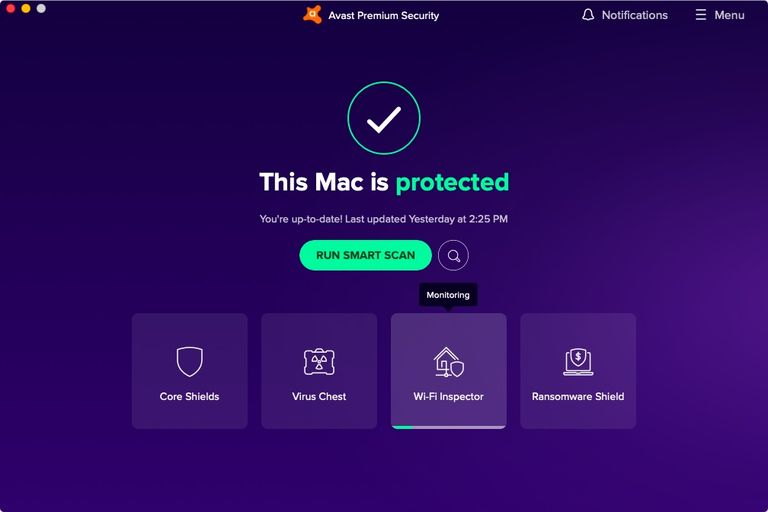Click the magnifier scan options button
The image size is (768, 512).
coord(453,255)
